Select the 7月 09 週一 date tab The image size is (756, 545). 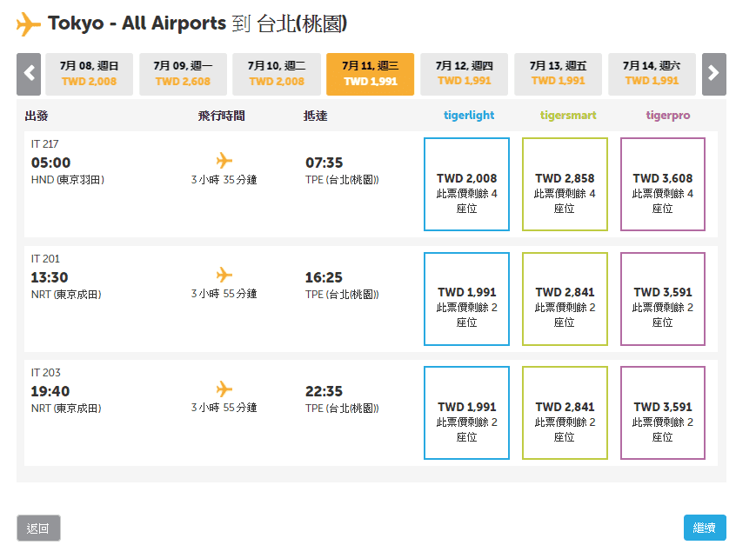(x=183, y=74)
